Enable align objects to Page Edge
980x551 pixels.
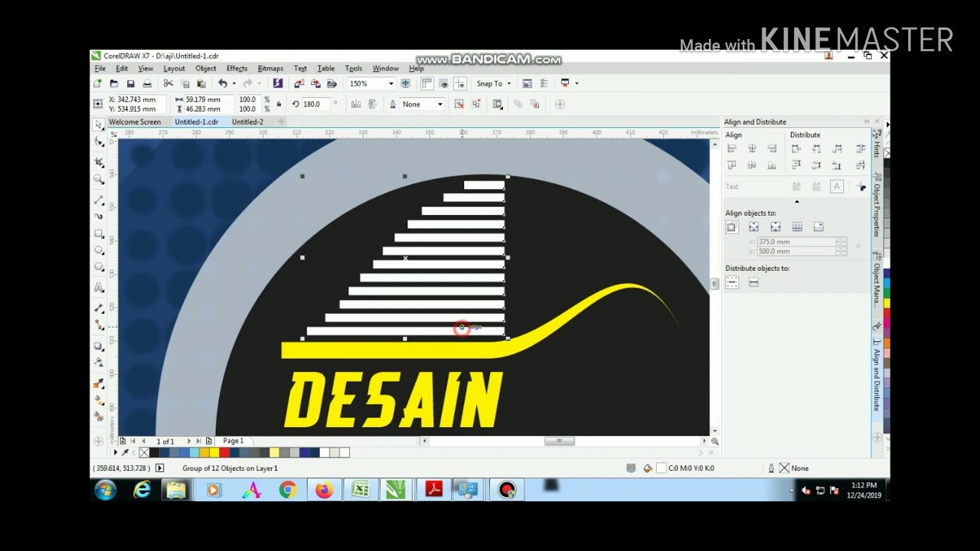[754, 227]
